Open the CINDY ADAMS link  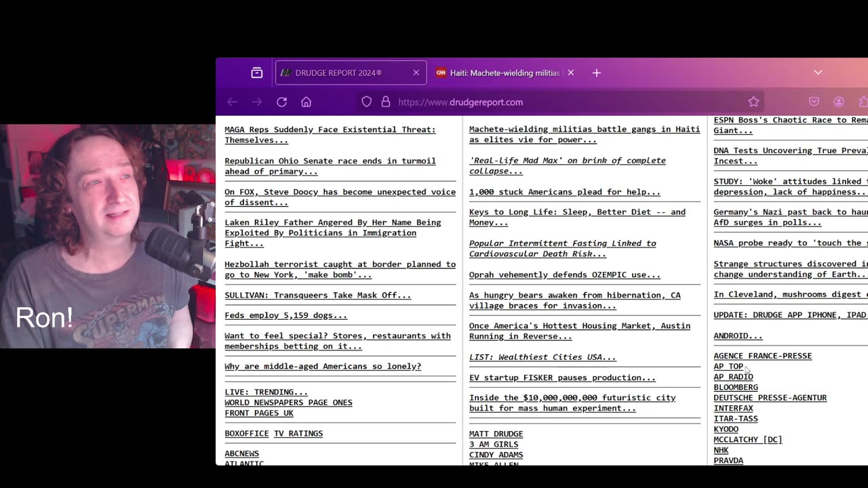pos(496,455)
